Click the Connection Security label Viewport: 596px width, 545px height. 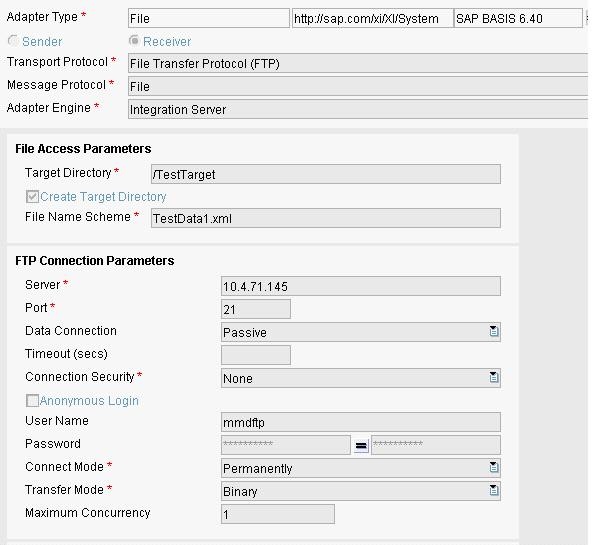tap(80, 377)
